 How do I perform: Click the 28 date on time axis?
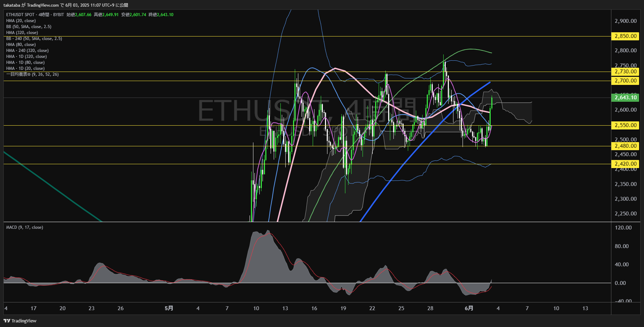pyautogui.click(x=430, y=308)
